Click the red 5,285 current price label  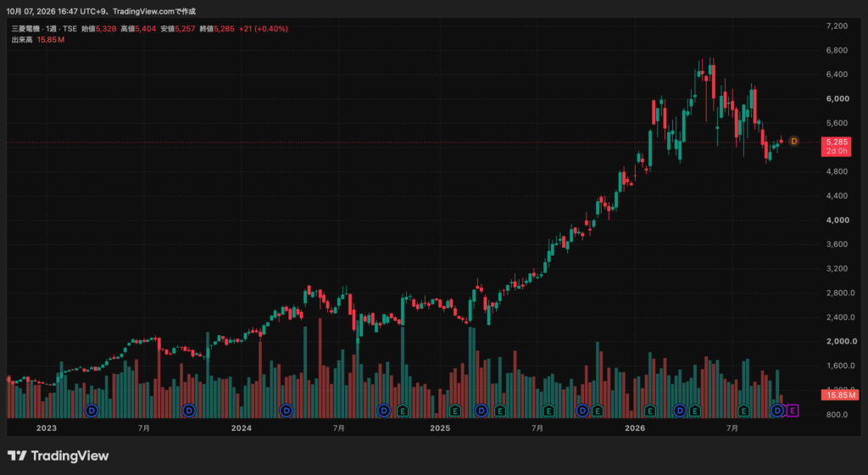[836, 146]
